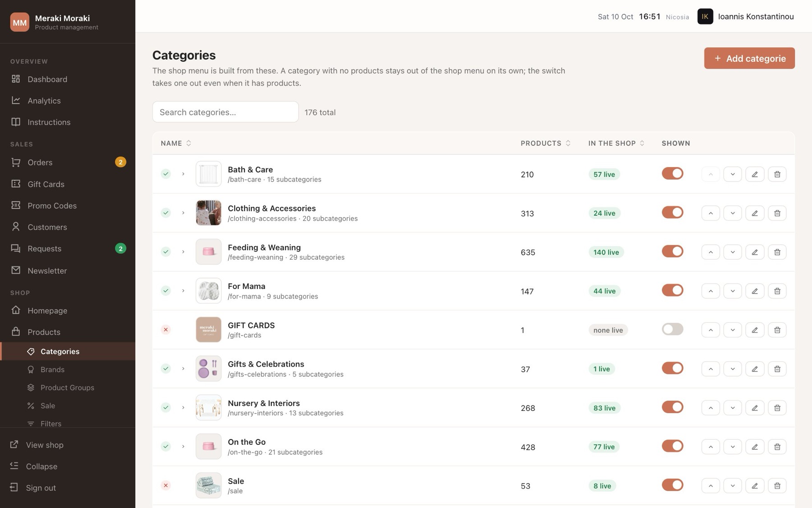Screen dimensions: 812x508
Task: Open Promo Codes section
Action: [68, 205]
